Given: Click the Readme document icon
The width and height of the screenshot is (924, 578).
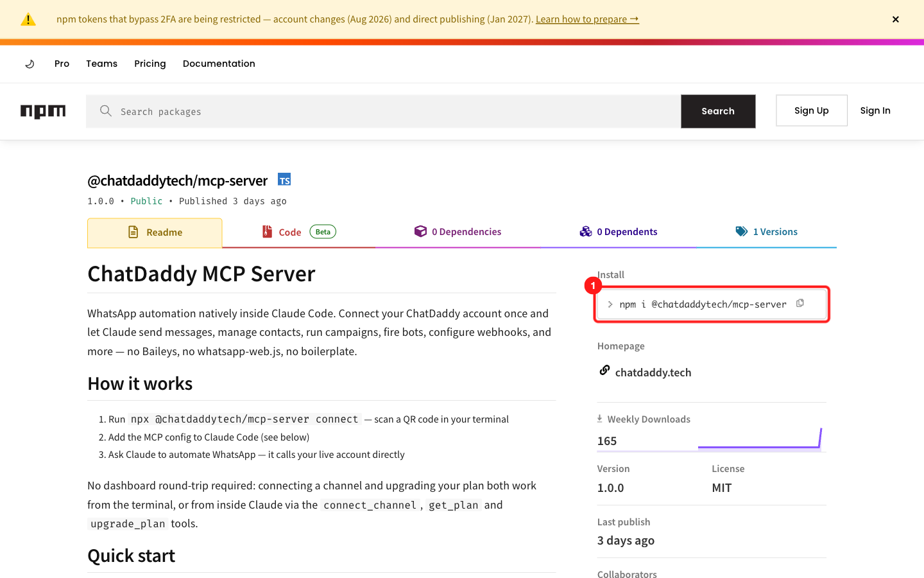Looking at the screenshot, I should (x=133, y=232).
